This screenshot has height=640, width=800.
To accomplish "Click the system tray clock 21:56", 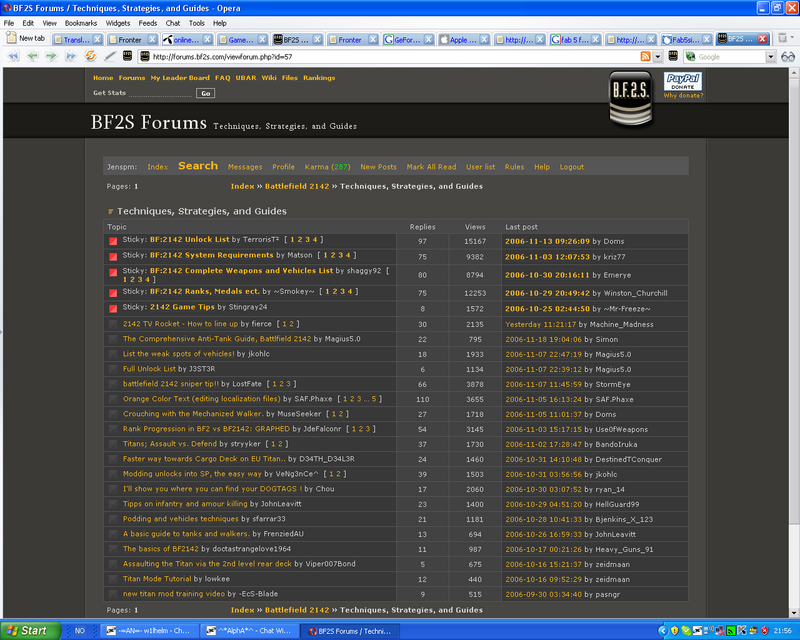I will 783,631.
